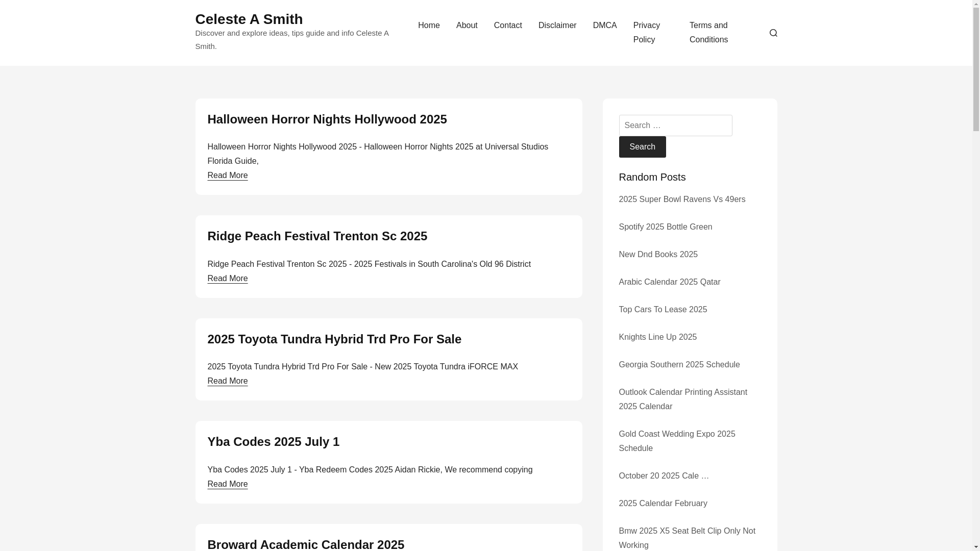Open Knights Line Up 2025 link
Viewport: 980px width, 551px height.
(x=657, y=337)
